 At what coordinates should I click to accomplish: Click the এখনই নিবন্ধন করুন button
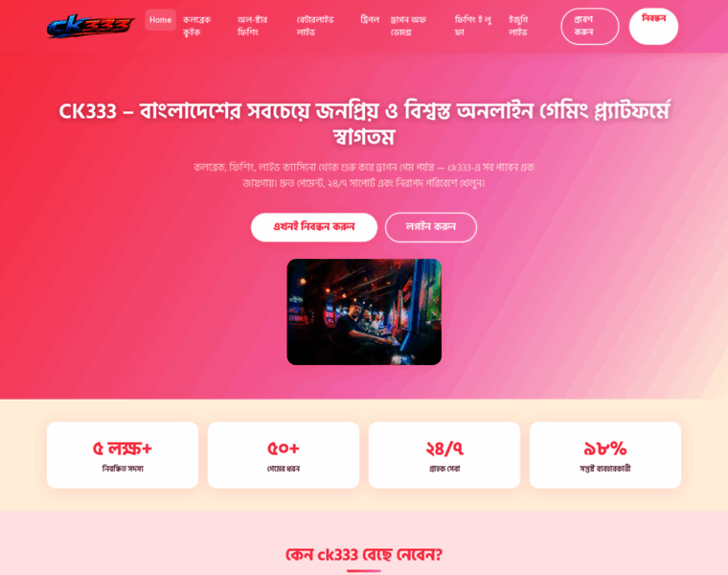click(314, 227)
